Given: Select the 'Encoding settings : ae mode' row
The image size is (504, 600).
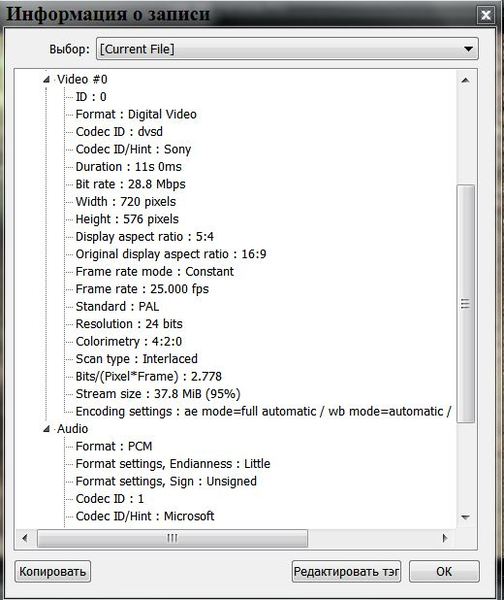Looking at the screenshot, I should (x=263, y=411).
